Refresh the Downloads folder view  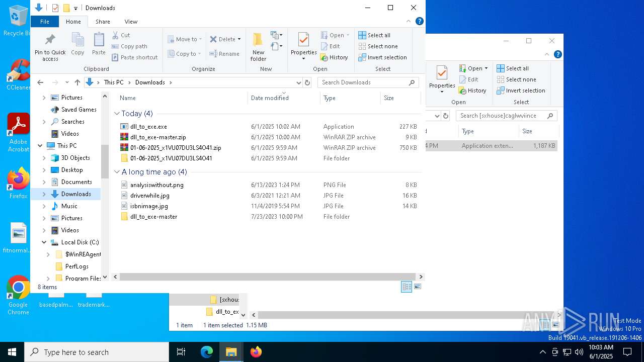pyautogui.click(x=307, y=82)
